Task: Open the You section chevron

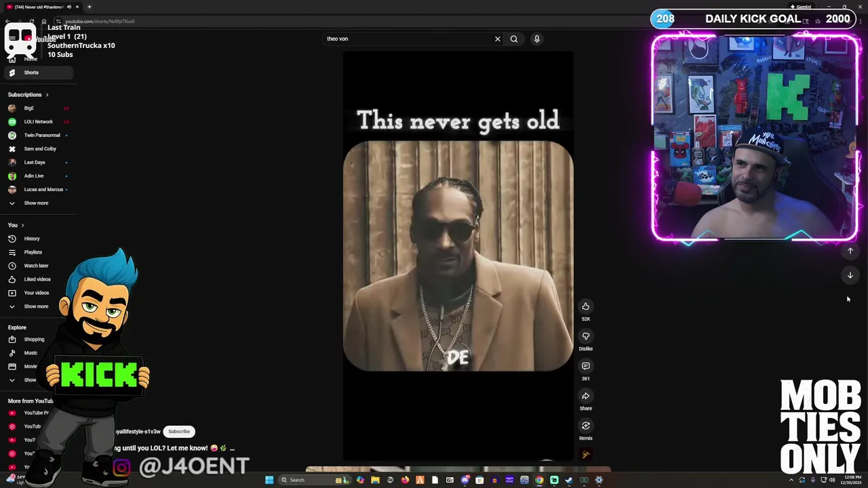Action: [22, 225]
